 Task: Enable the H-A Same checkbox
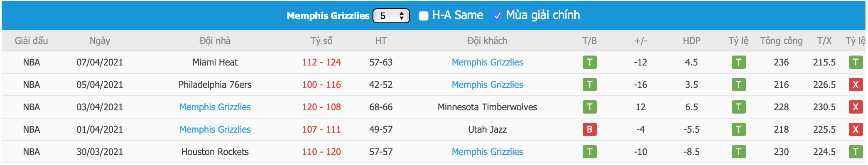(x=423, y=16)
